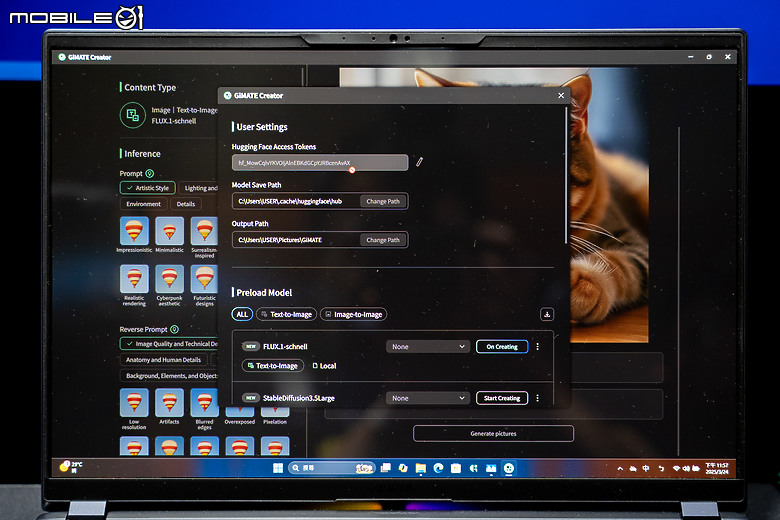Launch Microsoft Edge from the taskbar

(438, 468)
